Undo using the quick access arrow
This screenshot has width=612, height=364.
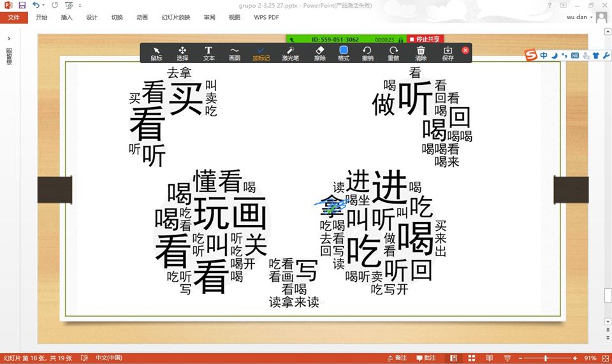click(36, 5)
